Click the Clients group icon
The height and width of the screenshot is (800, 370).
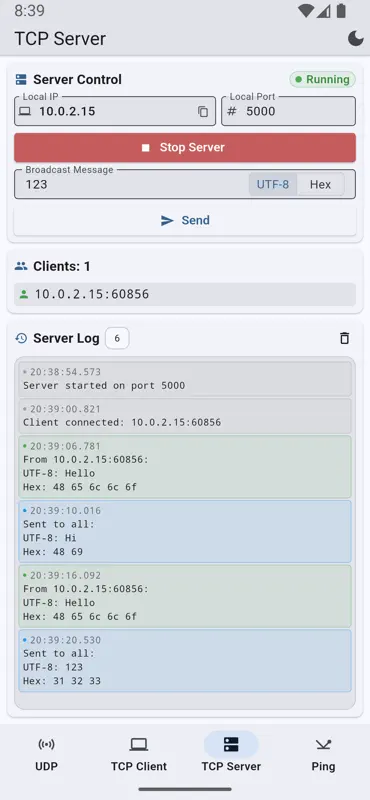pyautogui.click(x=21, y=266)
